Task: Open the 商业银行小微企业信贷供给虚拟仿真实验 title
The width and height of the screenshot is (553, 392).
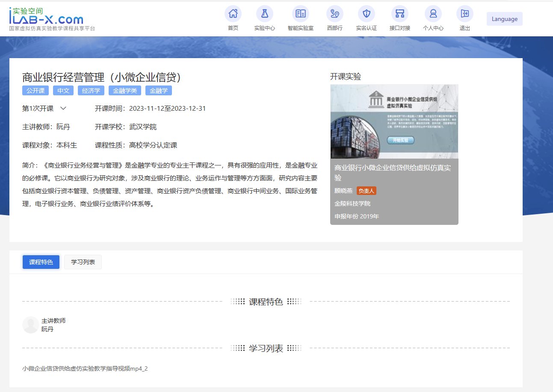Action: (392, 173)
